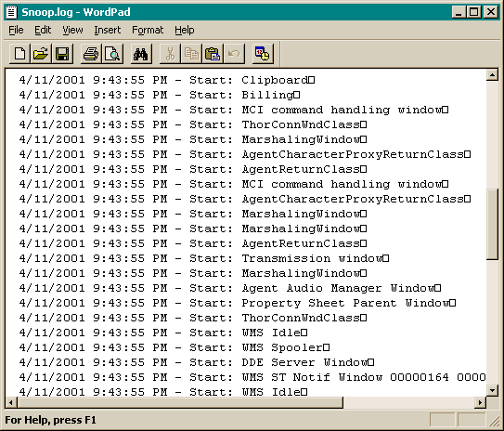504x431 pixels.
Task: Click the Paste clipboard icon
Action: [x=213, y=54]
